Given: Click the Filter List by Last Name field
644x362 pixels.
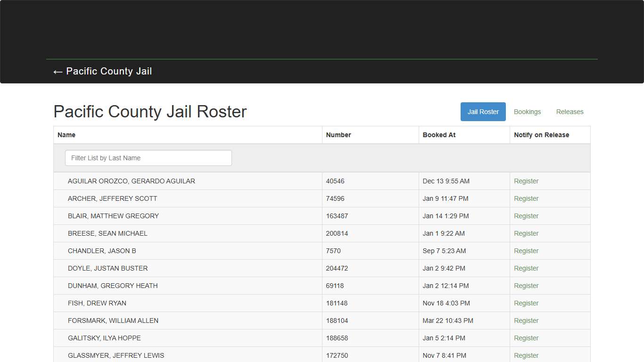Looking at the screenshot, I should click(148, 158).
